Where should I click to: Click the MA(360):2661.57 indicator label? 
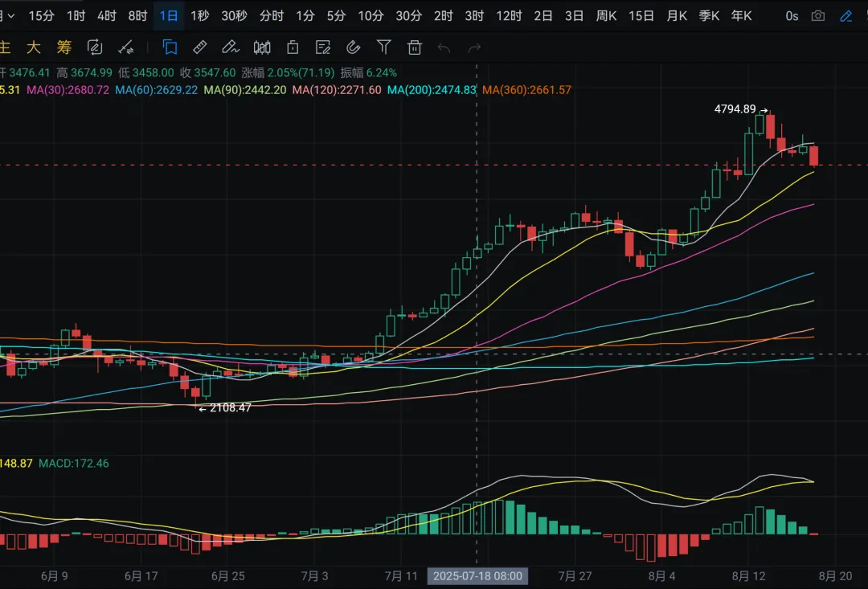(526, 90)
